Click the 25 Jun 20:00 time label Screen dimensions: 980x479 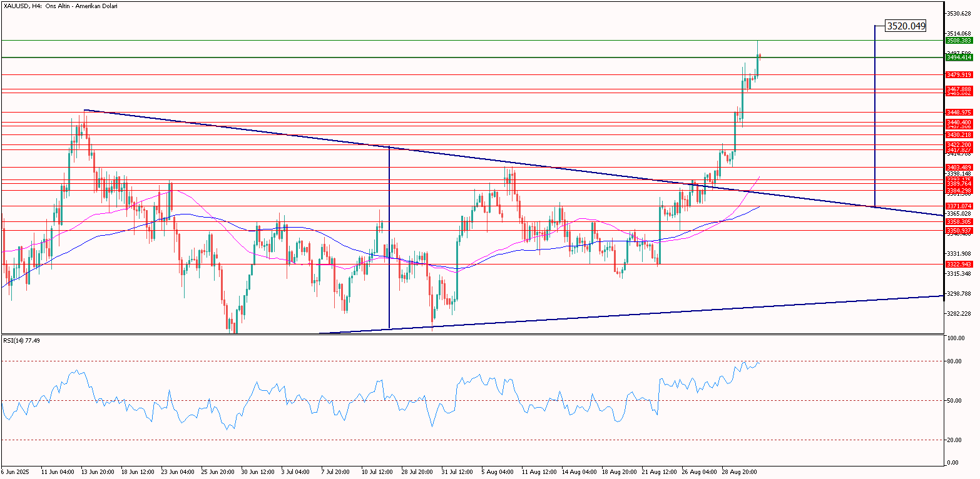(217, 471)
